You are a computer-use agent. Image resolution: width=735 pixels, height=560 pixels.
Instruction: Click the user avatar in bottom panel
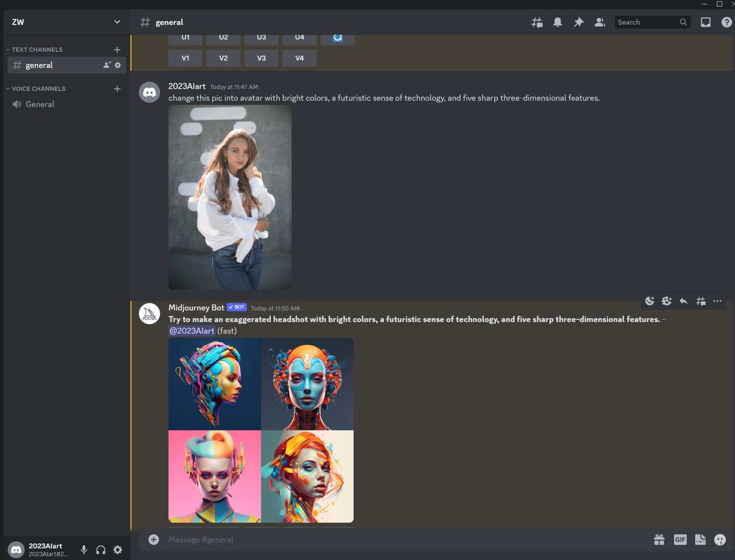click(x=17, y=550)
